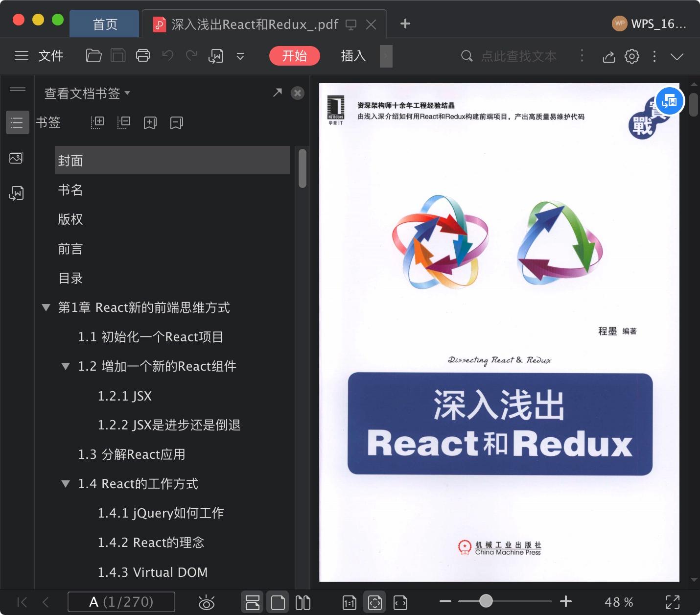The image size is (700, 615).
Task: Toggle fit width zoom
Action: coord(400,603)
